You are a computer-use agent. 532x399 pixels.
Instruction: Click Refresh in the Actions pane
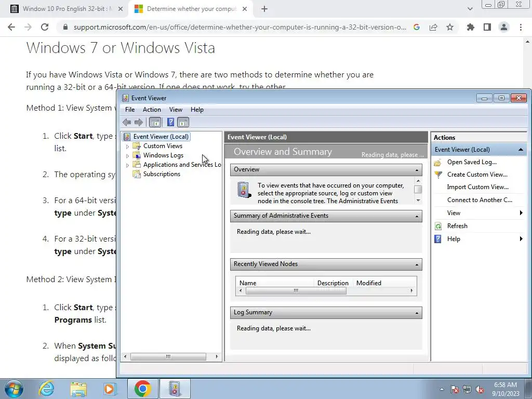[x=457, y=225]
